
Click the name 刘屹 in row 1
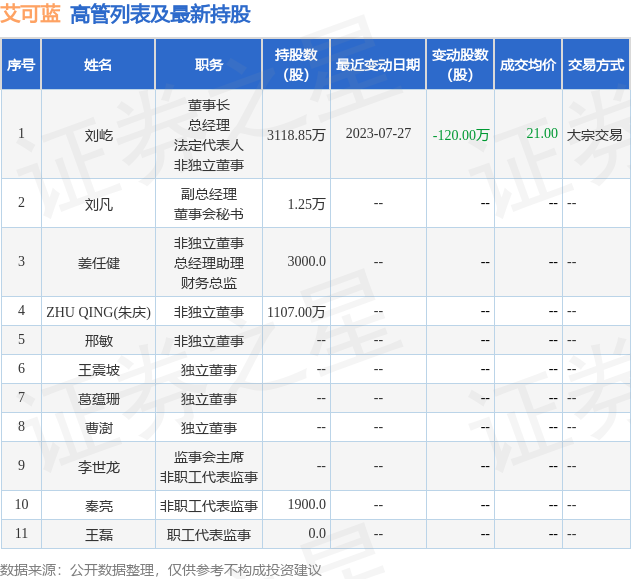(x=99, y=136)
